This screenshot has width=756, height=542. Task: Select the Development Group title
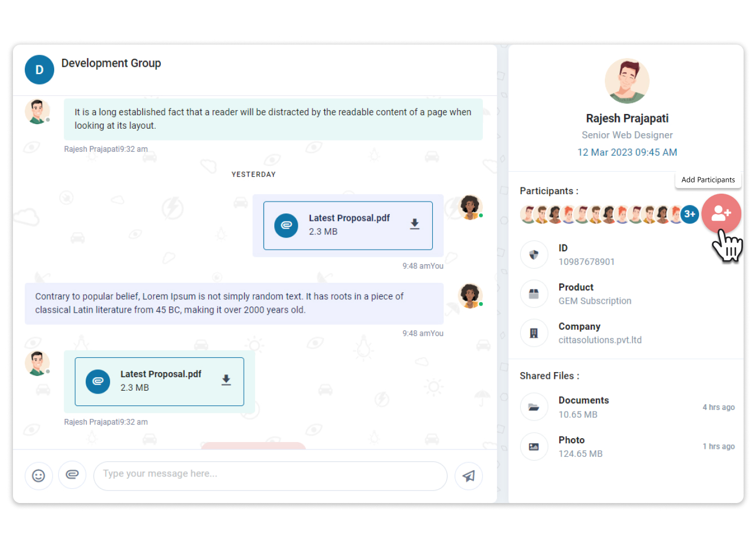coord(111,63)
